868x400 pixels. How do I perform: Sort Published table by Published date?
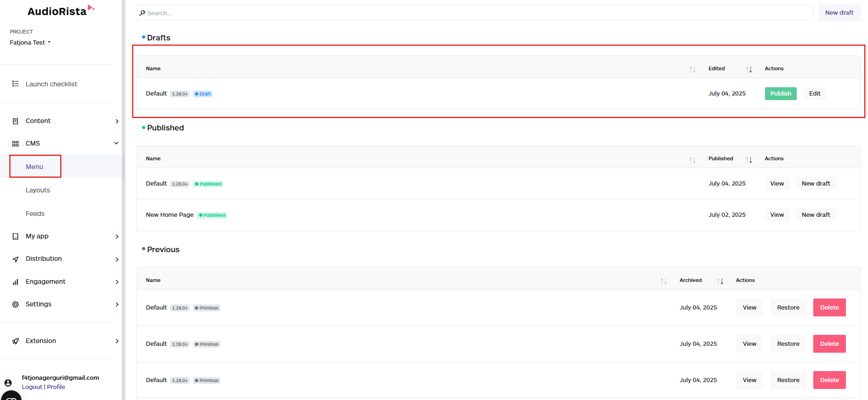749,159
